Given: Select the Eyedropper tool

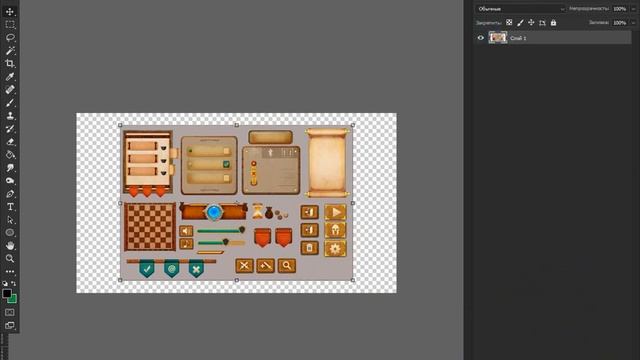Looking at the screenshot, I should [10, 77].
